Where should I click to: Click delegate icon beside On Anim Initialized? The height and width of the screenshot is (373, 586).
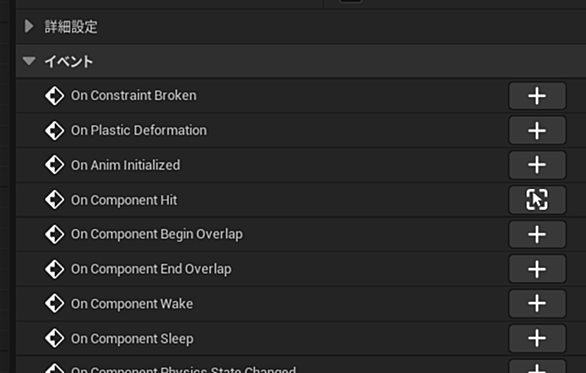coord(55,165)
